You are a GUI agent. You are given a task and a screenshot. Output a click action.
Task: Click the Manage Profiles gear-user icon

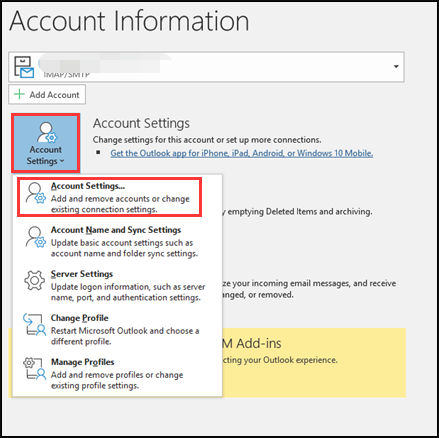(34, 369)
